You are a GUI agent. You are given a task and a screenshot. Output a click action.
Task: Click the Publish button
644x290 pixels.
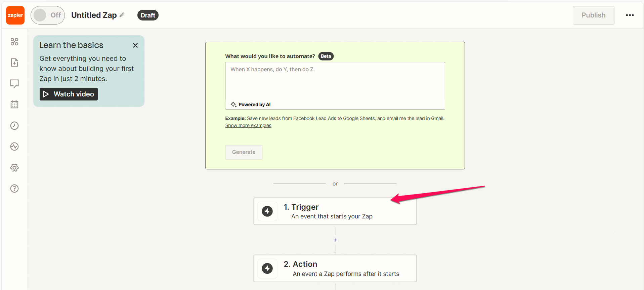click(x=593, y=15)
